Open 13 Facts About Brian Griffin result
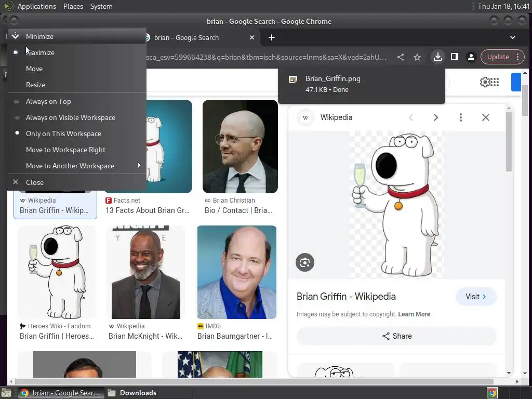 point(148,210)
